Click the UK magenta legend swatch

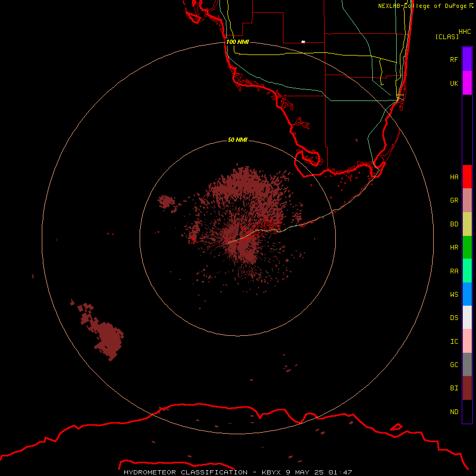(x=467, y=83)
